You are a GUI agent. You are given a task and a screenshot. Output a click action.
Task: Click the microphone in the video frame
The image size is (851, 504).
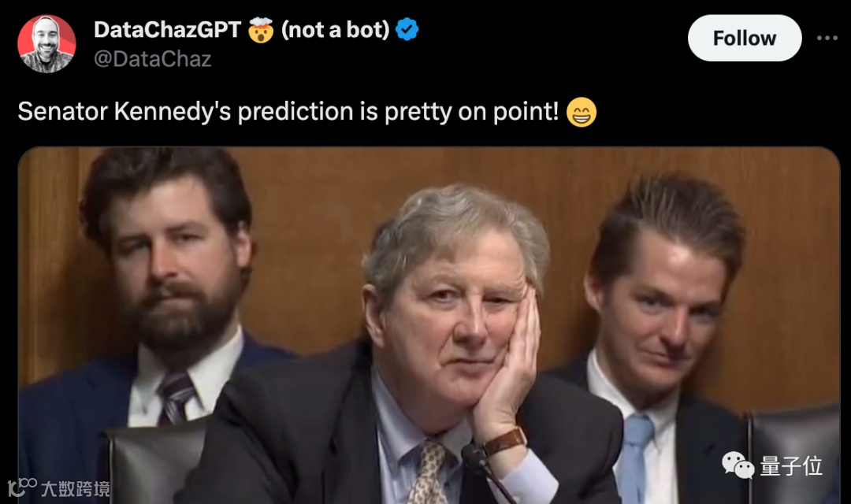point(485,472)
